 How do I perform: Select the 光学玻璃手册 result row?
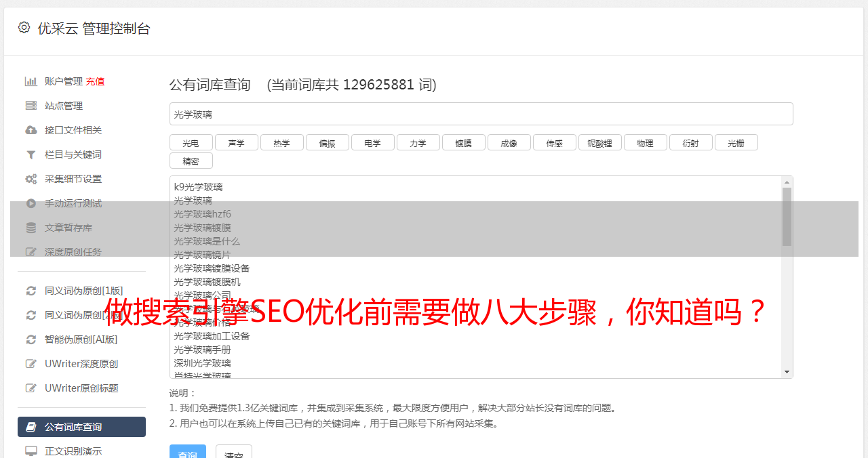pyautogui.click(x=202, y=350)
